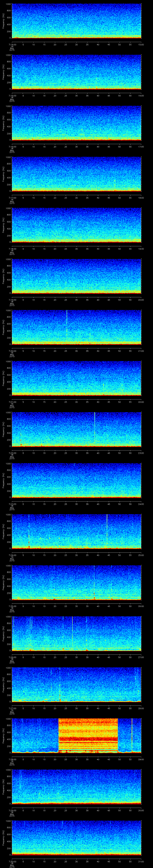Click the "7:18:00" start time label

(x=12, y=249)
